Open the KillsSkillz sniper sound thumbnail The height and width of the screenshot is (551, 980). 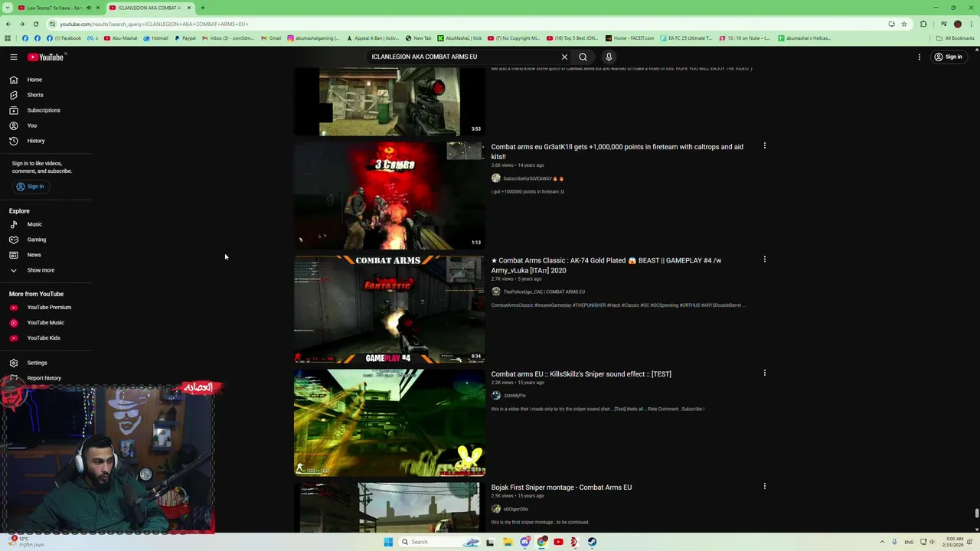click(x=389, y=422)
